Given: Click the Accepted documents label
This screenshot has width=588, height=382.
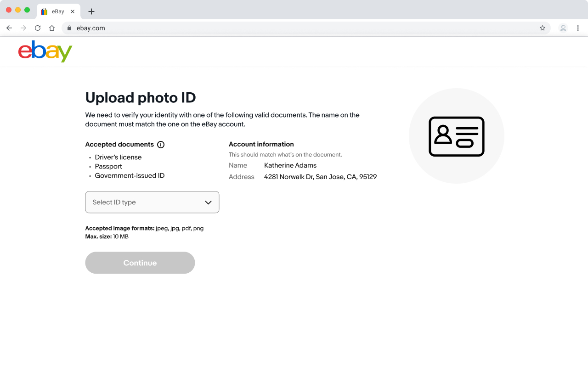Looking at the screenshot, I should coord(119,144).
